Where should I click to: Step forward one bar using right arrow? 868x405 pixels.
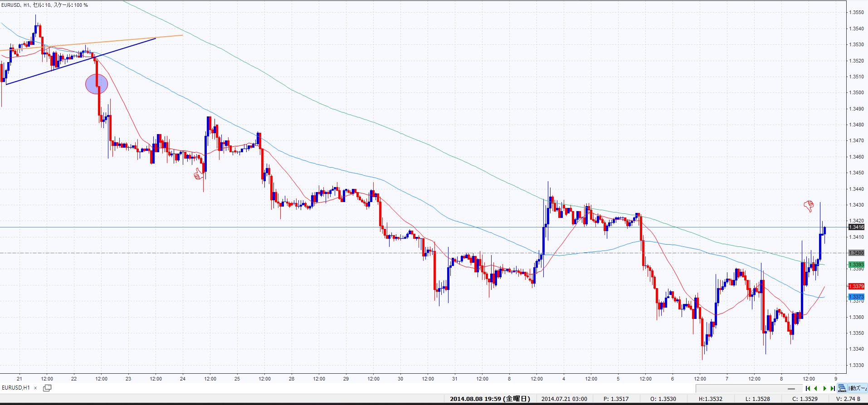coord(824,388)
